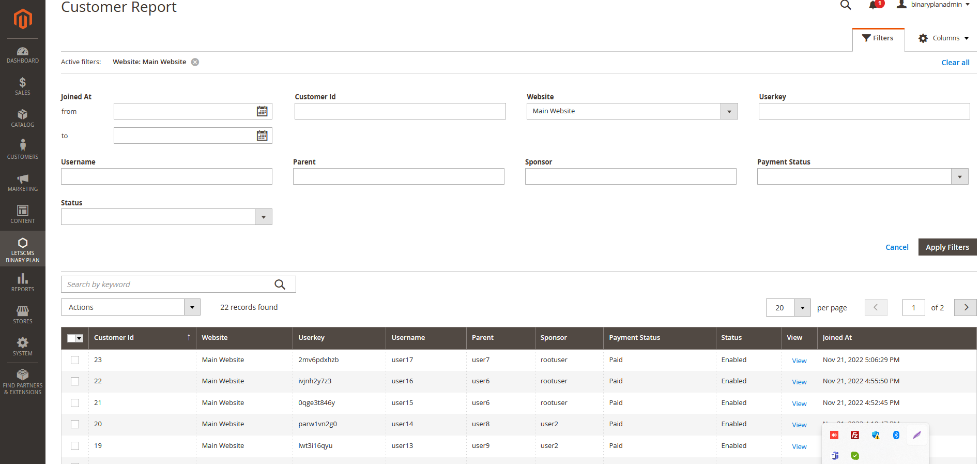
Task: Expand the Payment Status filter dropdown
Action: click(959, 177)
